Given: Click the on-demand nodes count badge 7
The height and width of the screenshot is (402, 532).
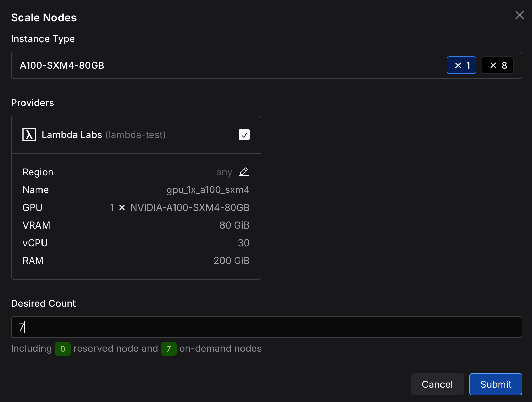Looking at the screenshot, I should coord(169,349).
